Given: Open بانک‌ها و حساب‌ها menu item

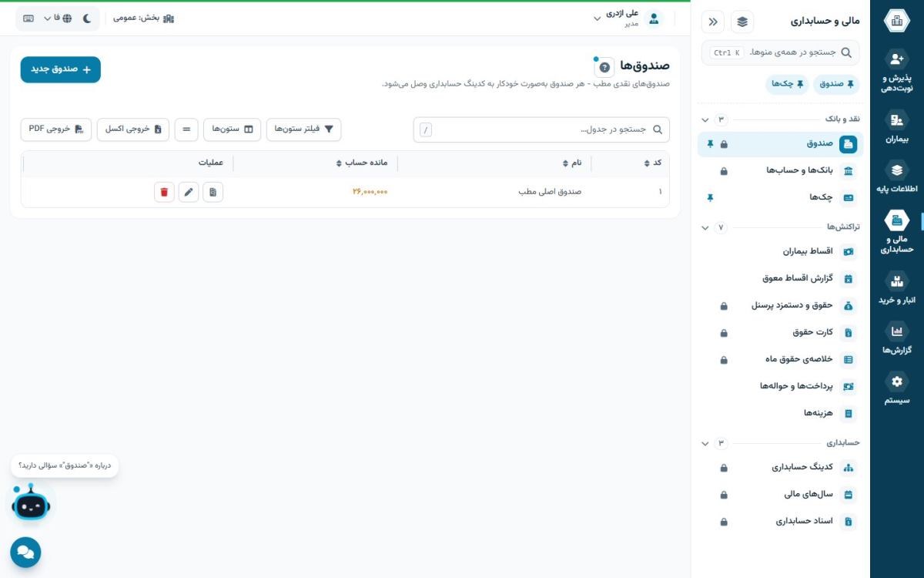Looking at the screenshot, I should pos(781,171).
